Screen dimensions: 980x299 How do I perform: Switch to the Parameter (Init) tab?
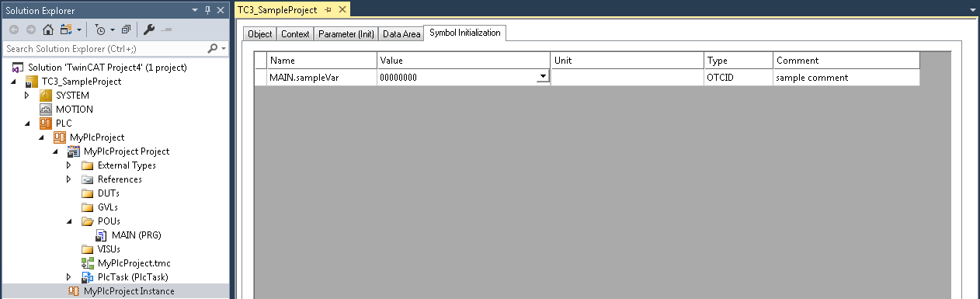coord(346,34)
